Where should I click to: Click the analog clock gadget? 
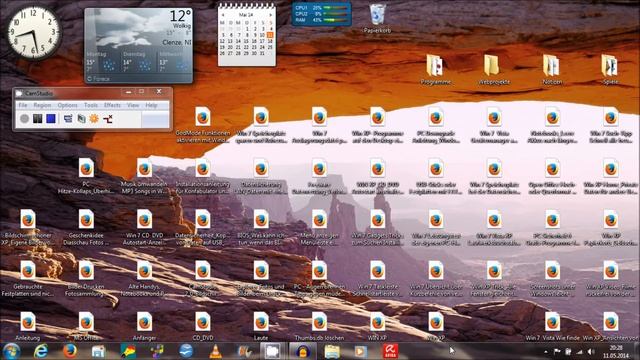pyautogui.click(x=33, y=33)
